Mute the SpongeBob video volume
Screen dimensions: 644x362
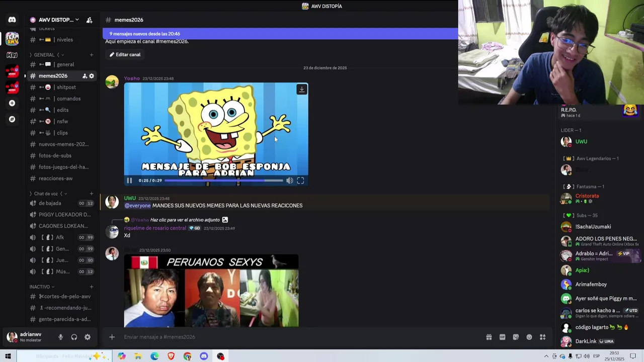pyautogui.click(x=290, y=180)
